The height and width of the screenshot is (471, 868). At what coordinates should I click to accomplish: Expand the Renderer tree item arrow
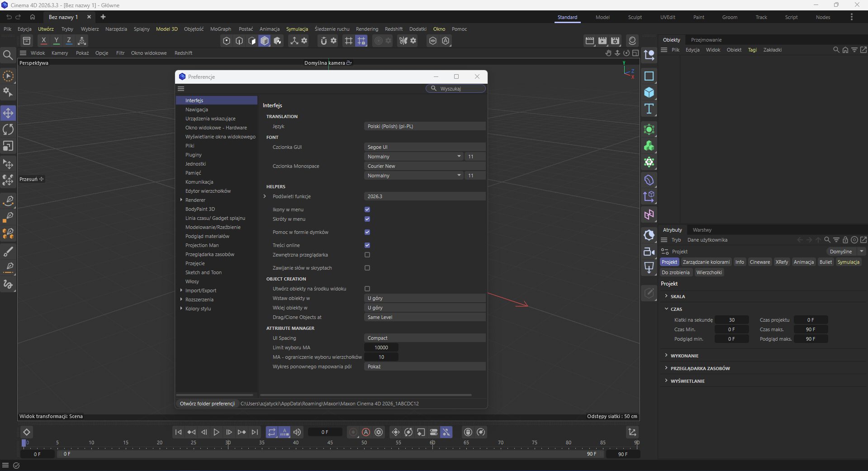pyautogui.click(x=181, y=200)
